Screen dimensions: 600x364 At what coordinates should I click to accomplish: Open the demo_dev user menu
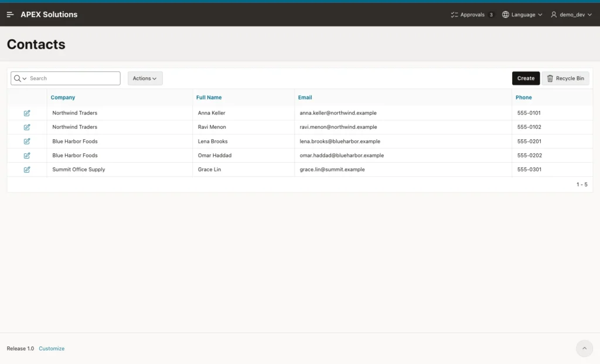coord(571,15)
